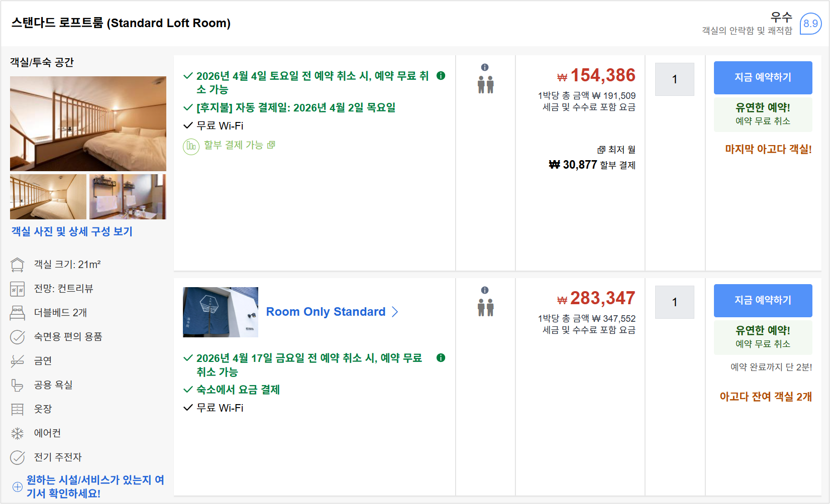This screenshot has width=830, height=504.
Task: View main loft bedroom photo
Action: click(88, 123)
